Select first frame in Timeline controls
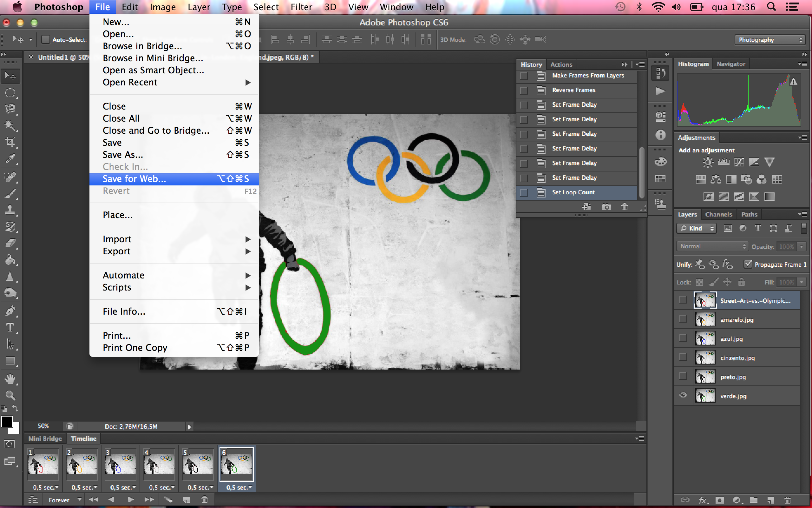Image resolution: width=812 pixels, height=508 pixels. coord(94,500)
